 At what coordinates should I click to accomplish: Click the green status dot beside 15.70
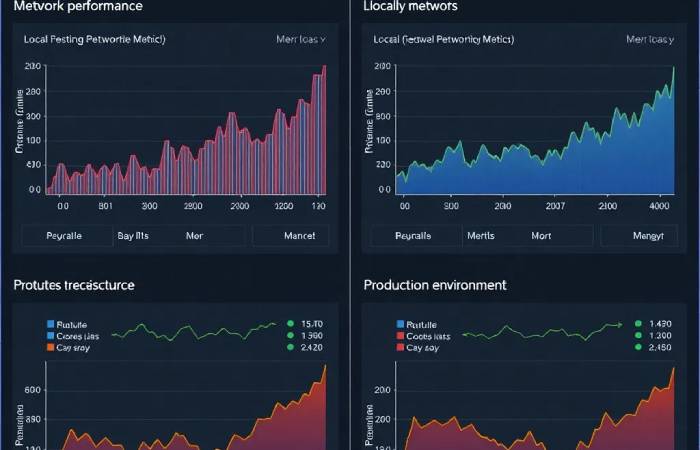(291, 324)
